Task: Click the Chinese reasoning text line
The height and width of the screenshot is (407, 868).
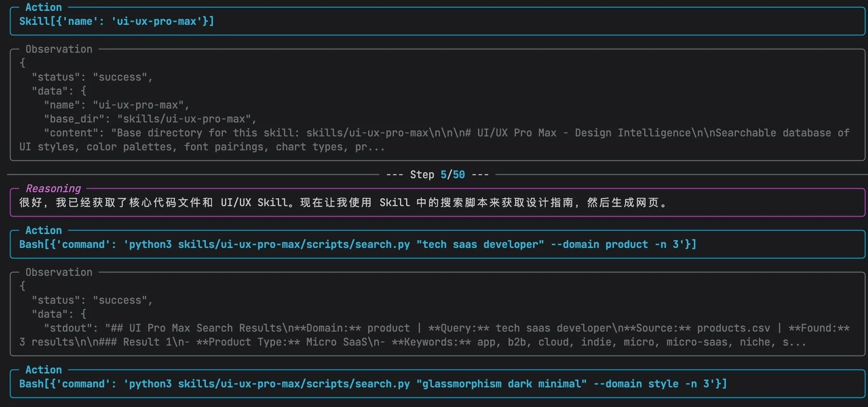Action: coord(342,203)
